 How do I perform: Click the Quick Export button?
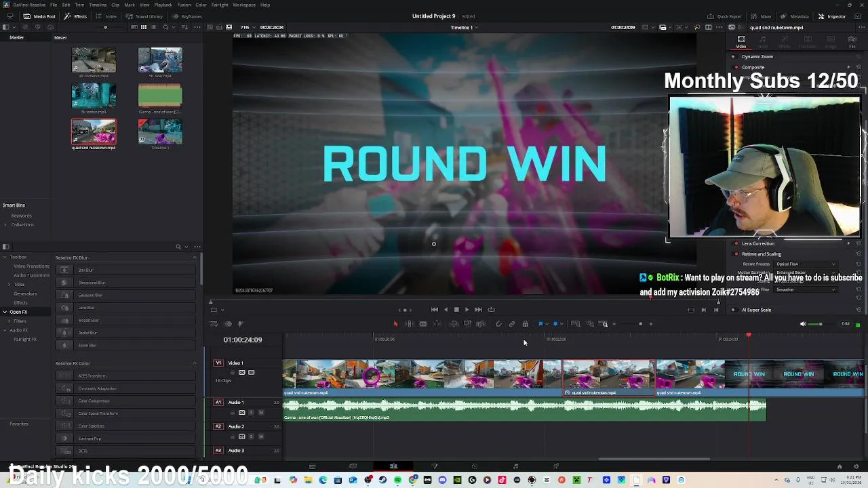point(724,16)
